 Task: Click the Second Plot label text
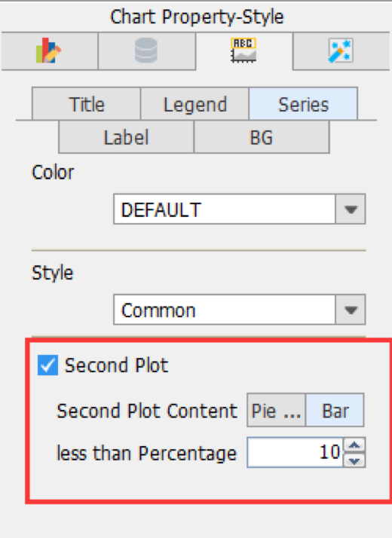[x=116, y=365]
